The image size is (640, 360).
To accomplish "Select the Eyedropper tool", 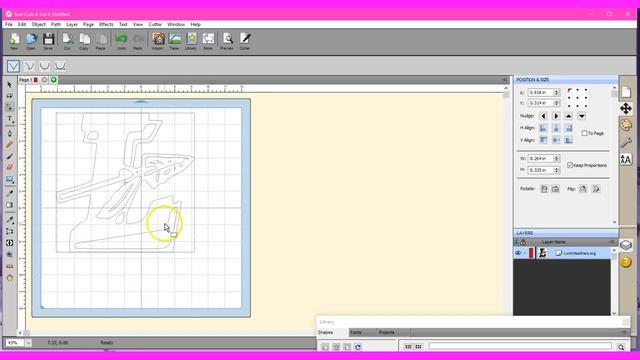I will coord(9,193).
